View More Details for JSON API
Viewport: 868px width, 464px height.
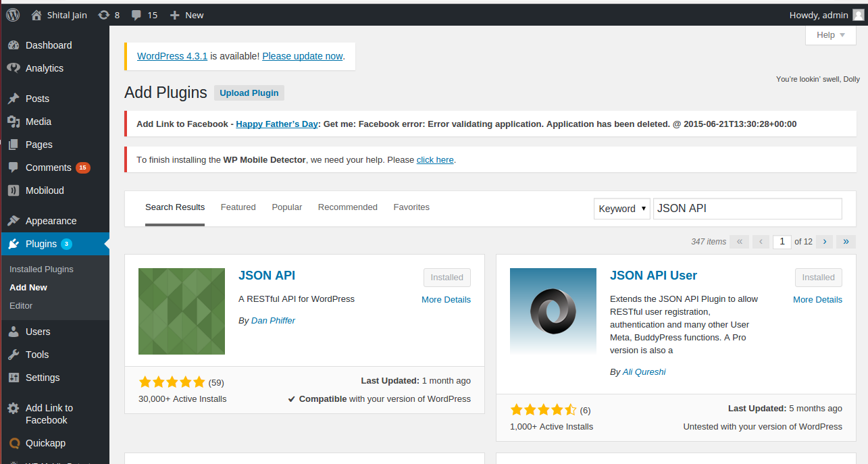pos(446,299)
